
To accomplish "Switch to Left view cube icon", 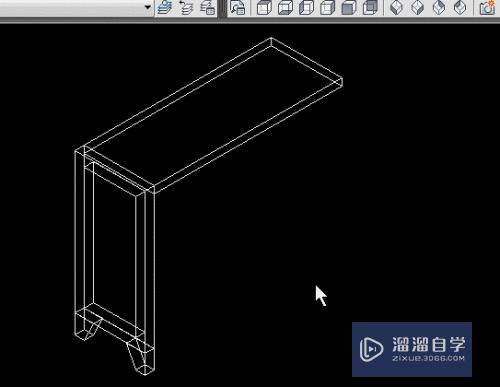I will coord(306,8).
